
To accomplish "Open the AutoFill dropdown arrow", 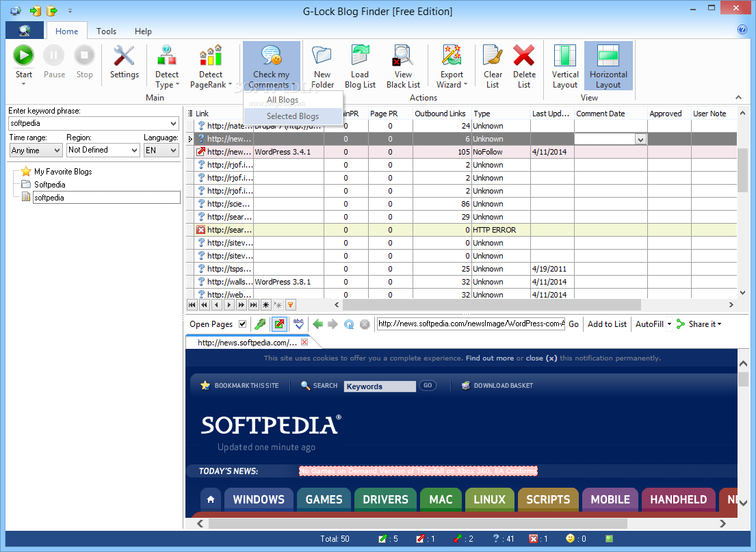I will click(x=669, y=324).
